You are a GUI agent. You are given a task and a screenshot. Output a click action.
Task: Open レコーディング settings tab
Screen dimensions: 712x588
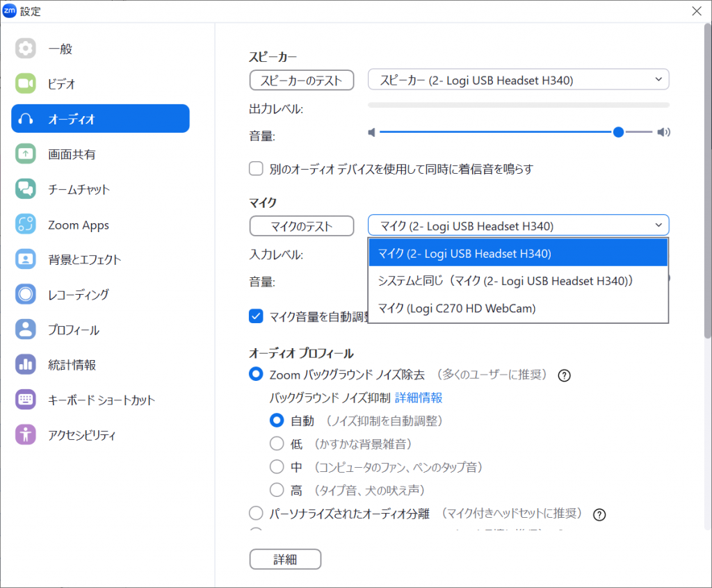point(100,294)
